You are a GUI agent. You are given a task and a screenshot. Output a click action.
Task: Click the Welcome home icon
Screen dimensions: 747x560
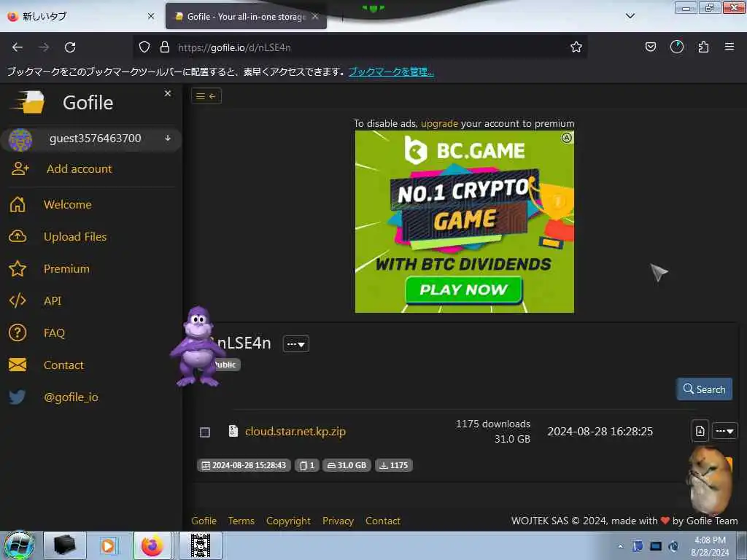(x=18, y=204)
